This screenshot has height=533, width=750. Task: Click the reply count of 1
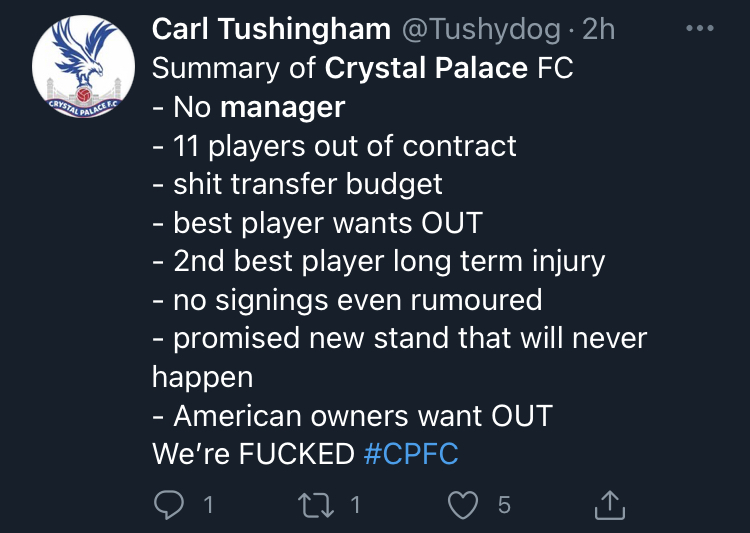click(209, 505)
